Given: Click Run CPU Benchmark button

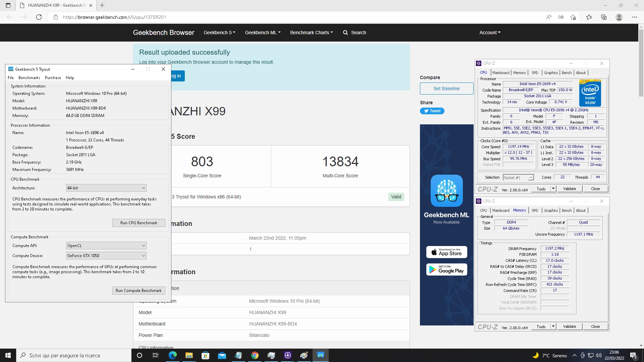Looking at the screenshot, I should [x=139, y=223].
